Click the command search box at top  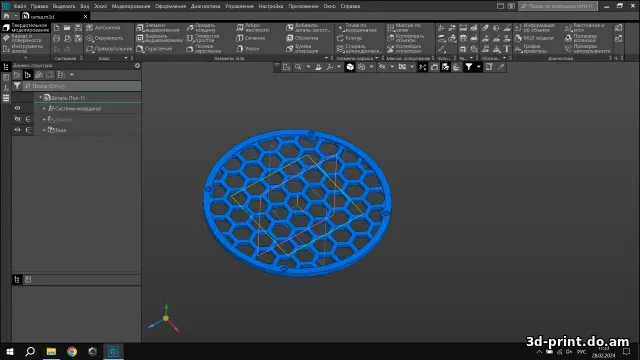coord(558,6)
